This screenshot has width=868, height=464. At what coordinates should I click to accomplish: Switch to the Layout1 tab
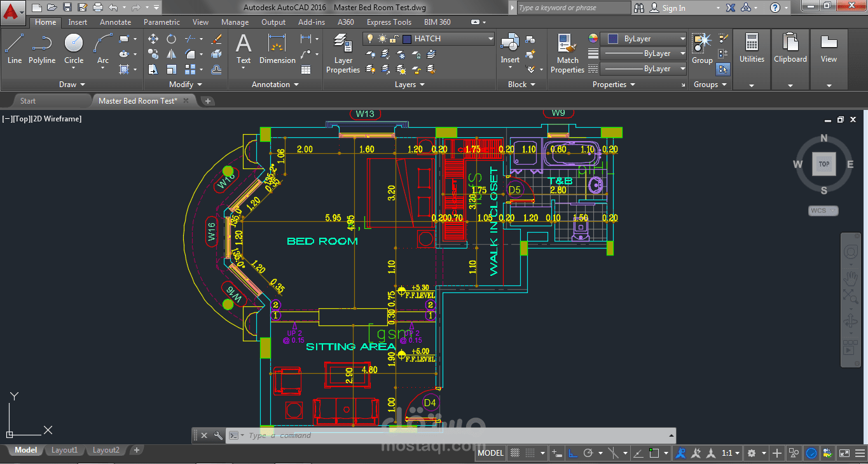point(64,450)
